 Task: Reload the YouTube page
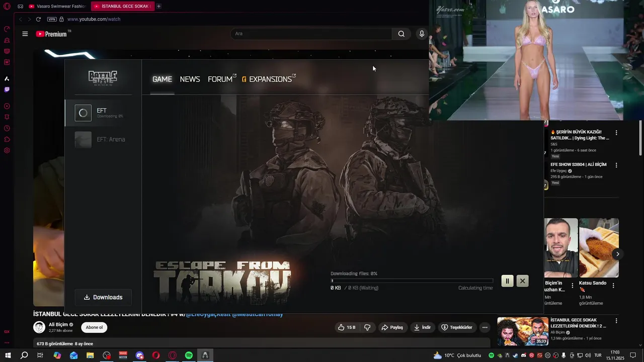point(38,19)
